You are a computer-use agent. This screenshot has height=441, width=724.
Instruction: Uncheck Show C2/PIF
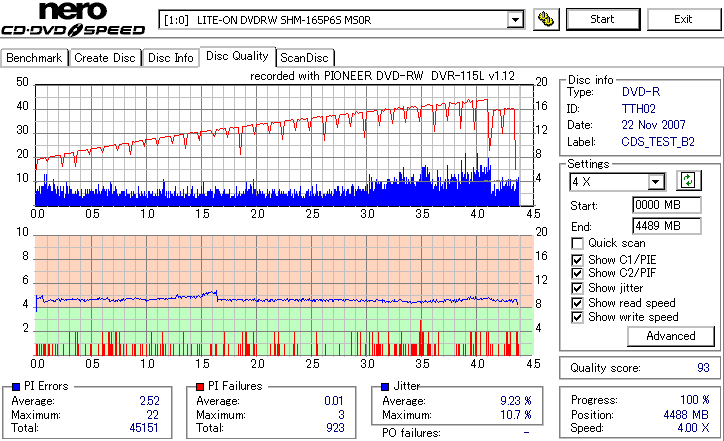click(x=577, y=273)
